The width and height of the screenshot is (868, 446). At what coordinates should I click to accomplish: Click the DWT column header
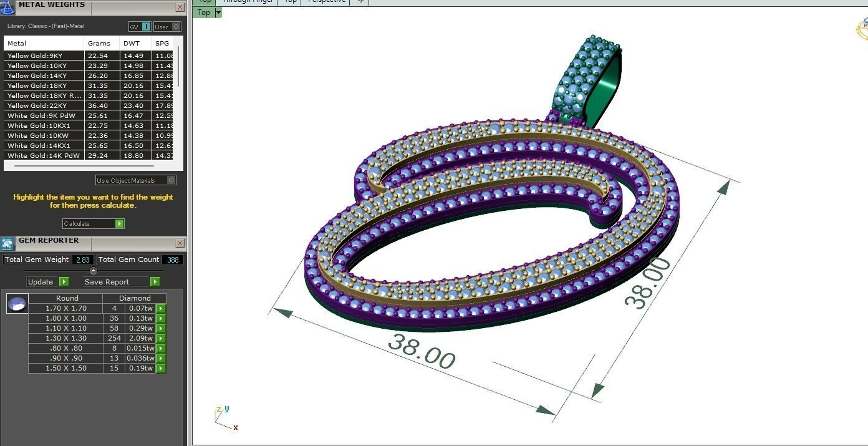click(136, 43)
